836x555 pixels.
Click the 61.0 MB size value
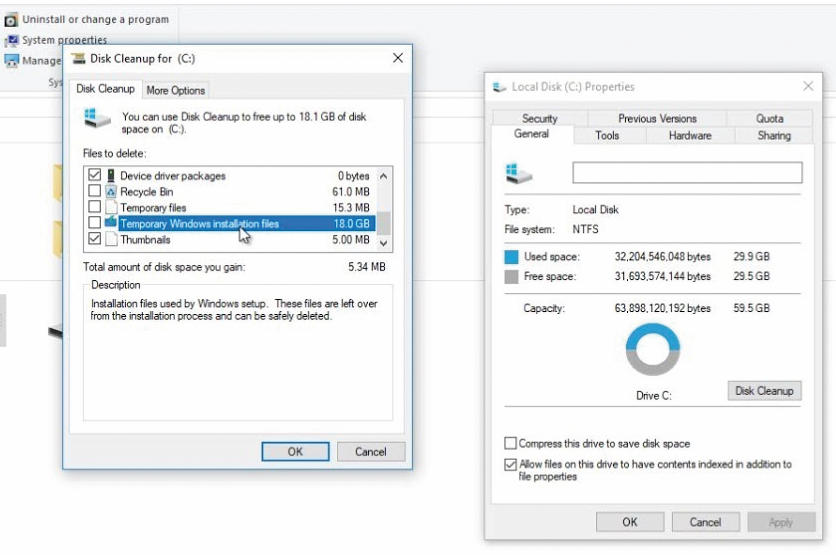[x=351, y=191]
